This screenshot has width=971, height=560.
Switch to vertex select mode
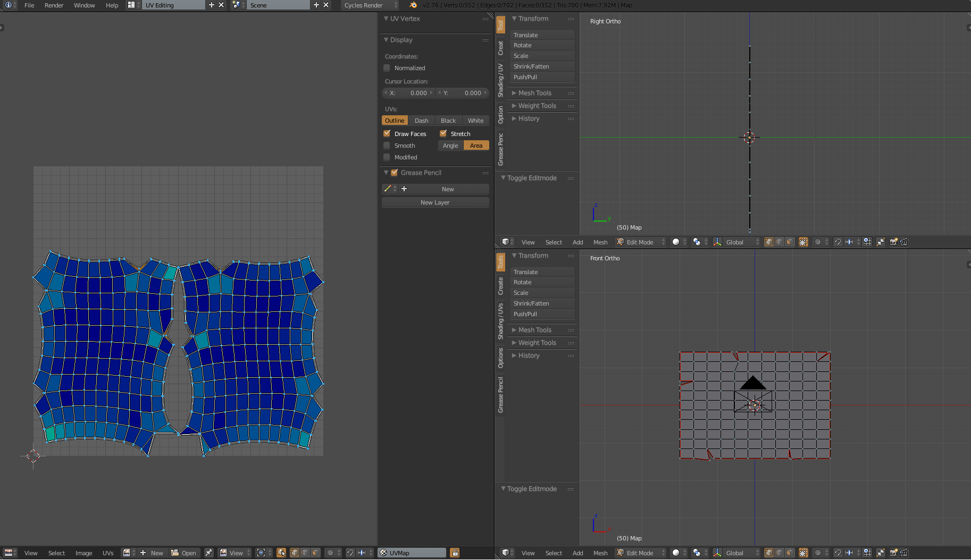[769, 242]
